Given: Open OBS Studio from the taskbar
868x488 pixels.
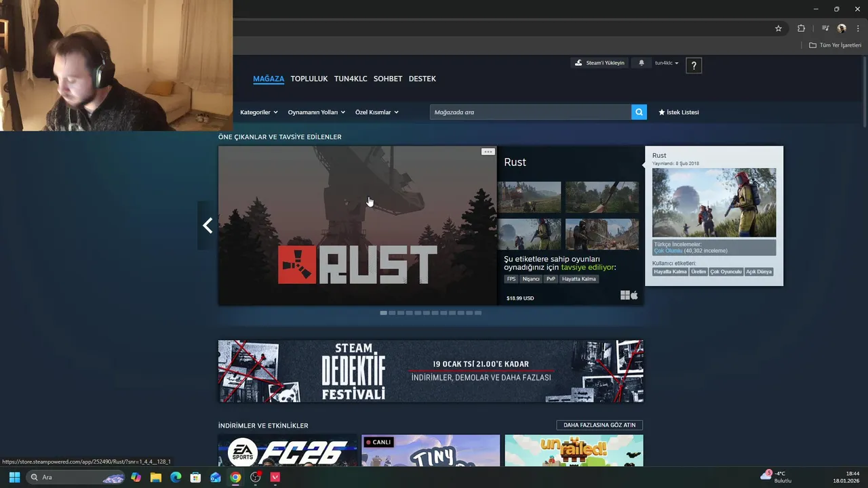Looking at the screenshot, I should click(x=256, y=477).
